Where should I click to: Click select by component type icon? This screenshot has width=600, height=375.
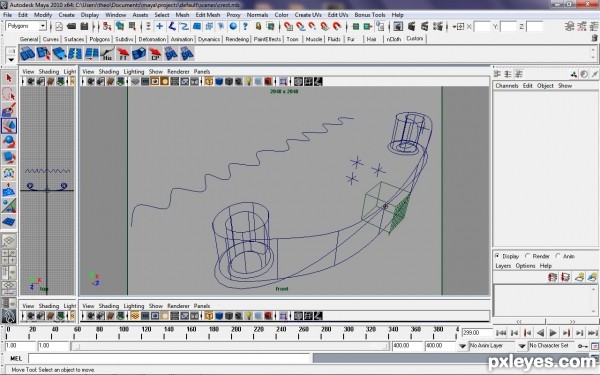coord(132,26)
